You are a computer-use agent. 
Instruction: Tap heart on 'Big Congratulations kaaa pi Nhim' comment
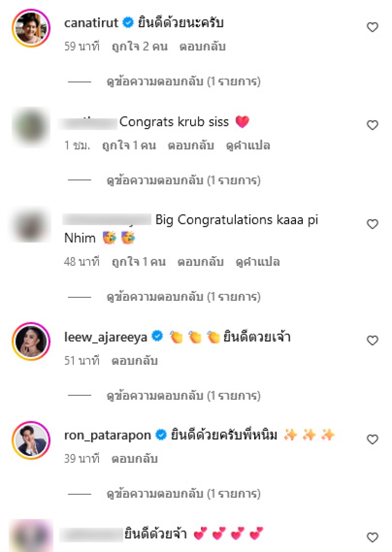(372, 224)
